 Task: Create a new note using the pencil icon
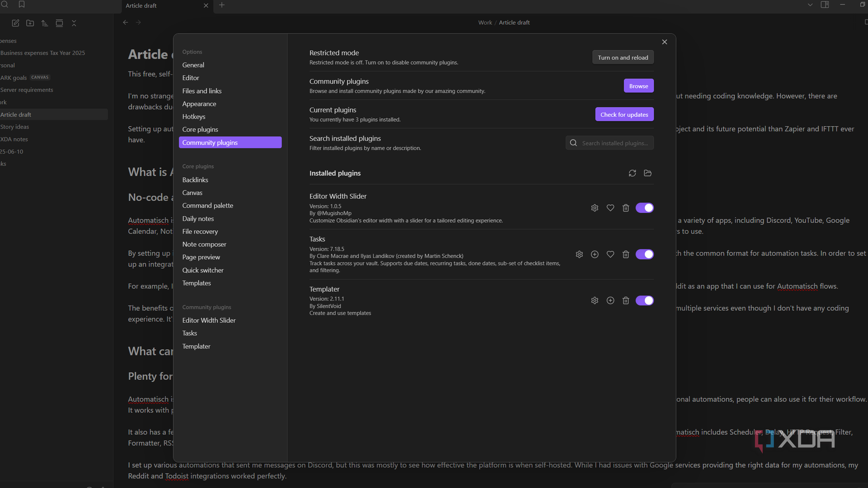15,23
